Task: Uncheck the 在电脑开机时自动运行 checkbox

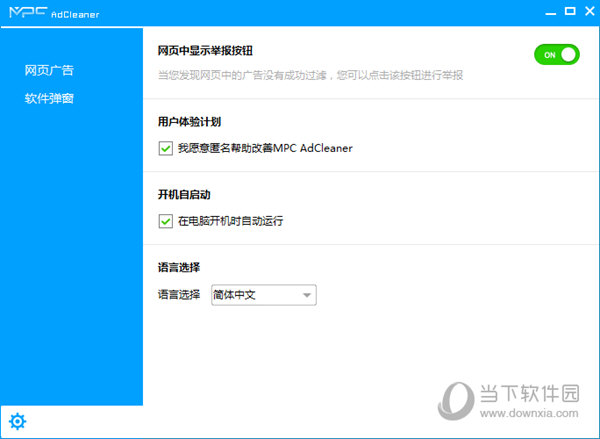Action: pos(165,220)
